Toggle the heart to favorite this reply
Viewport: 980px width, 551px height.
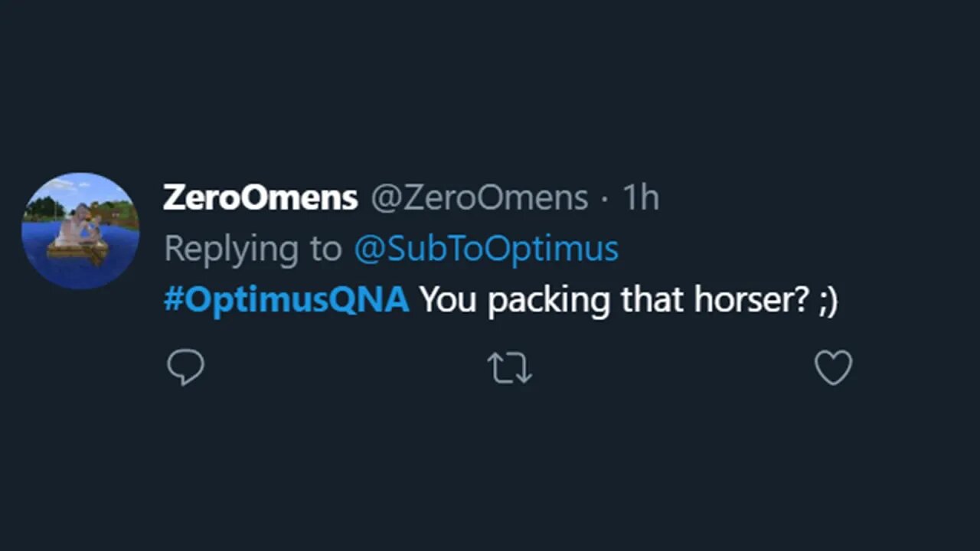[x=833, y=368]
